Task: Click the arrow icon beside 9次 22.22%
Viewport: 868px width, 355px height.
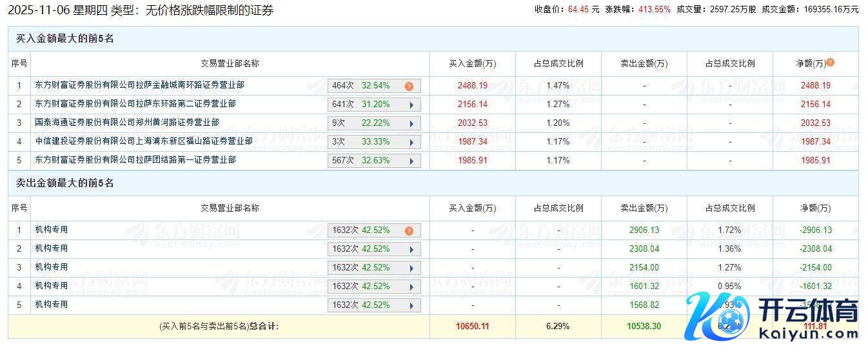Action: pyautogui.click(x=411, y=123)
